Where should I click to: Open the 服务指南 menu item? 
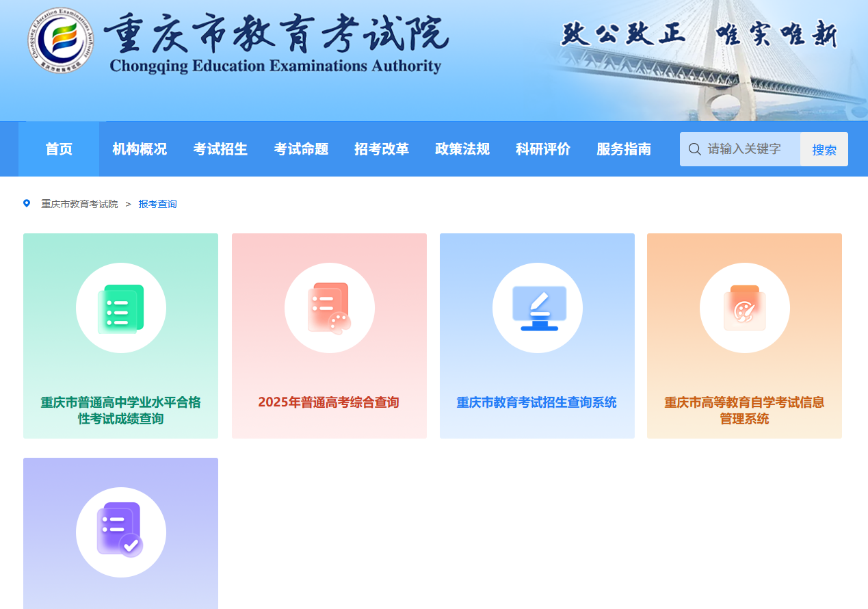pyautogui.click(x=624, y=149)
